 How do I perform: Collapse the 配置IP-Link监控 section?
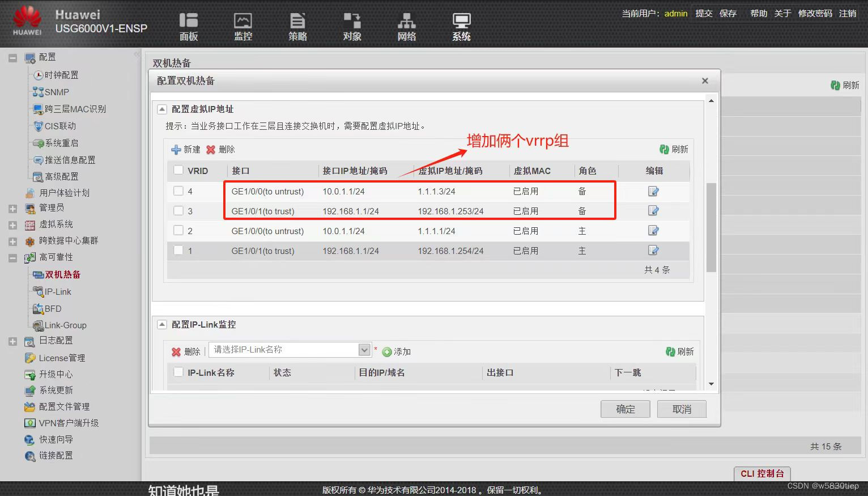click(x=161, y=324)
